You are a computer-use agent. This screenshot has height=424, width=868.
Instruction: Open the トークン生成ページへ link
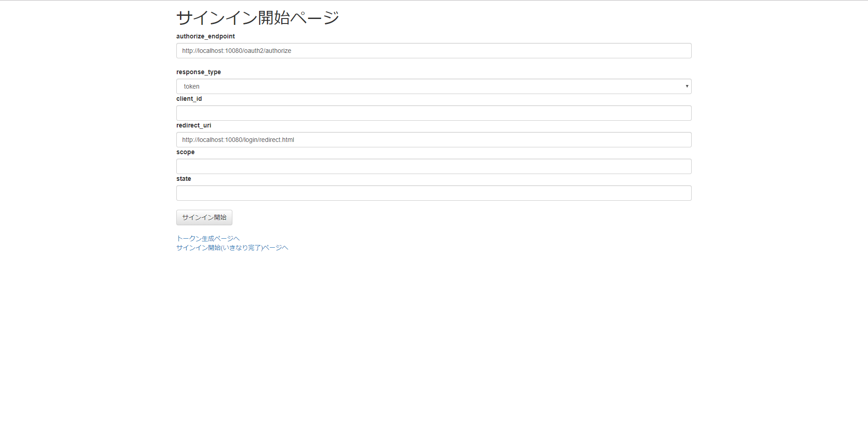pyautogui.click(x=208, y=238)
